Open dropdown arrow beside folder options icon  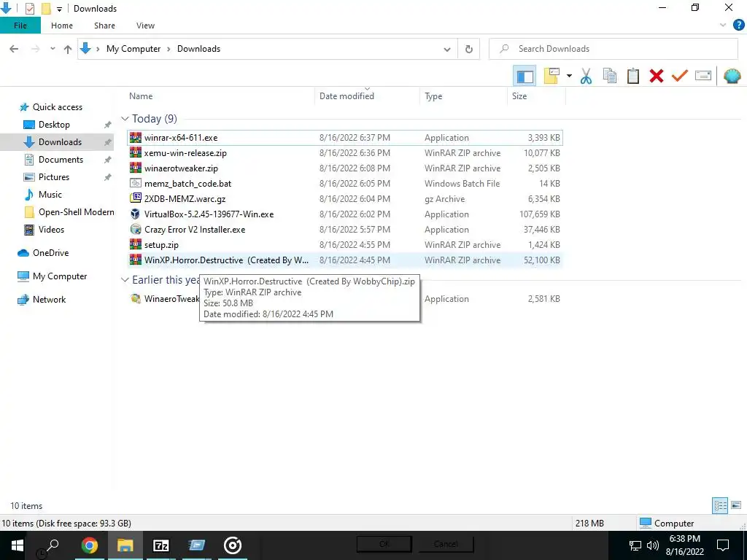click(569, 76)
